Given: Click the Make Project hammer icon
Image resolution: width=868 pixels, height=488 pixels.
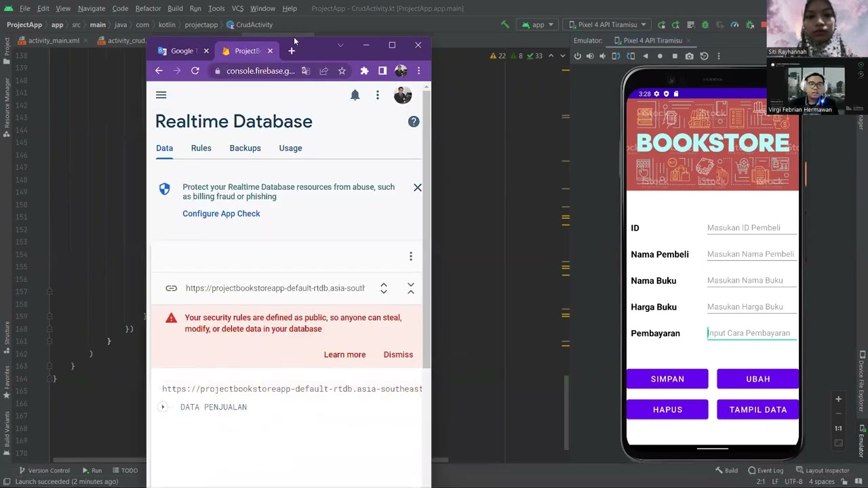Looking at the screenshot, I should coord(505,24).
